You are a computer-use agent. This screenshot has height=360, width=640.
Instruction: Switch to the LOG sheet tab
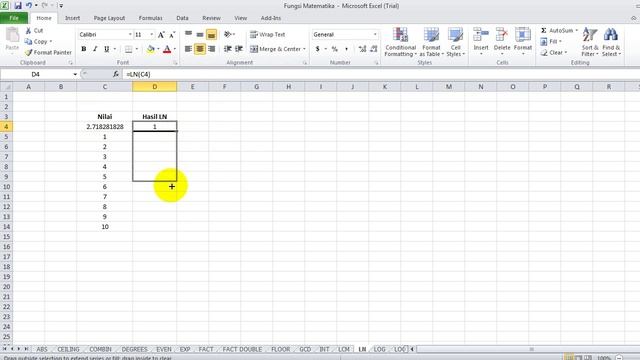coord(380,349)
